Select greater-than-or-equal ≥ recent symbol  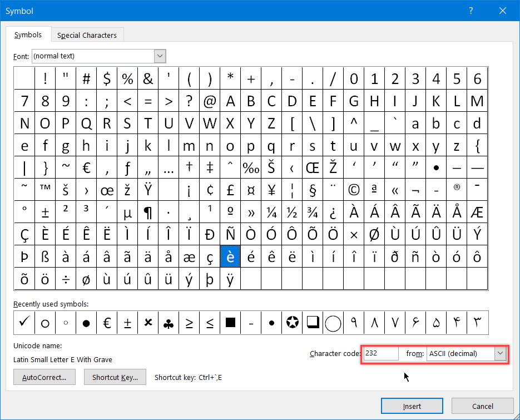click(189, 323)
